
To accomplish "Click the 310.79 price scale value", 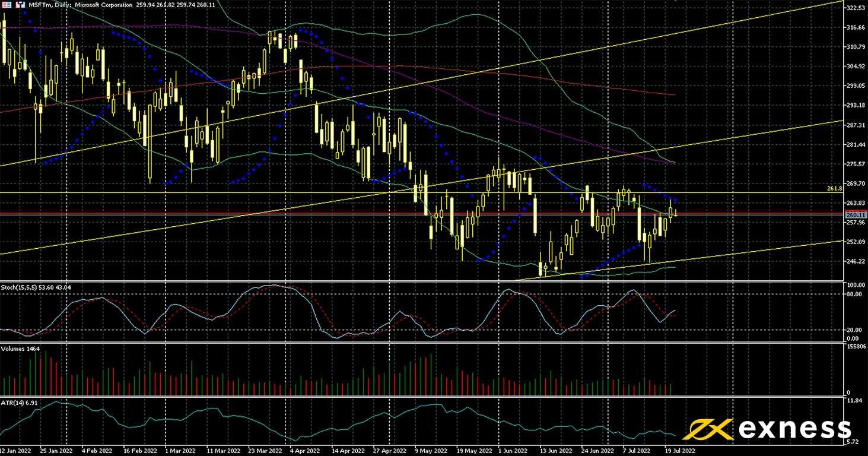I will point(856,47).
